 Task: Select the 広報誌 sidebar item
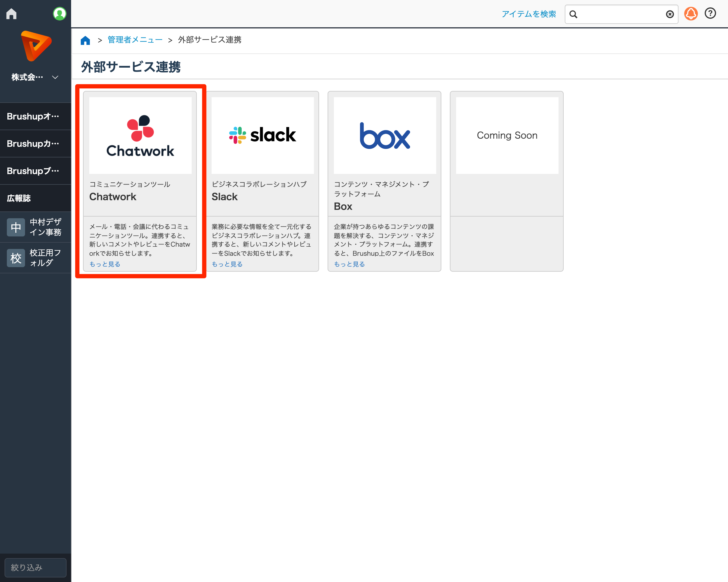click(36, 198)
